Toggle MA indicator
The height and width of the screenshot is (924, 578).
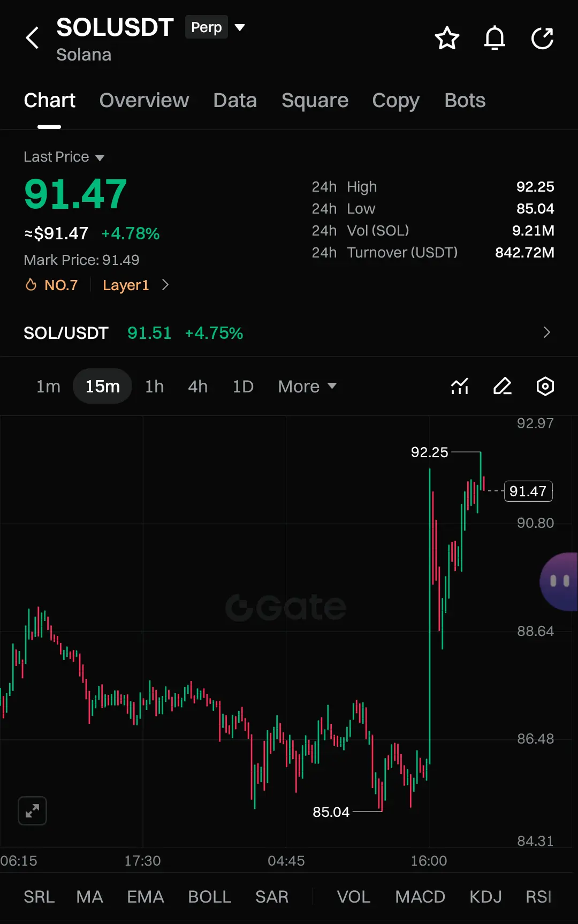point(89,897)
